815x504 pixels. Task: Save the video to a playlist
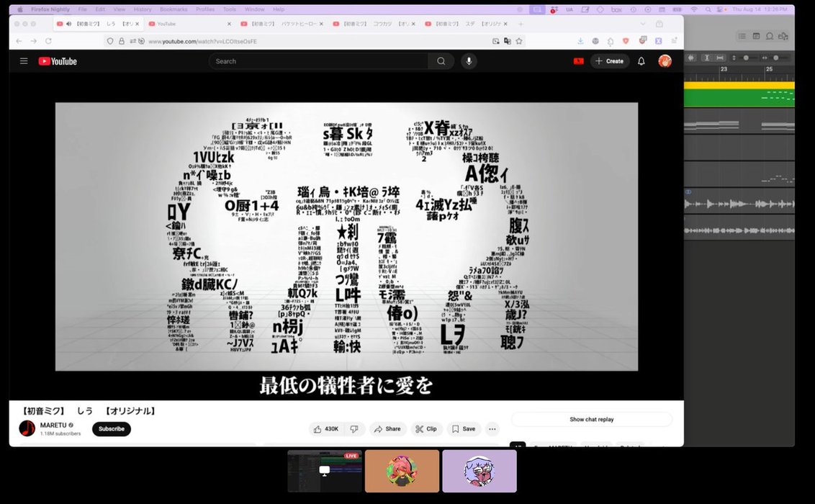click(463, 429)
